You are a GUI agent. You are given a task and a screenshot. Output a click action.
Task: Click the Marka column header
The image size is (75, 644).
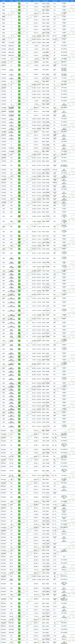tap(4, 1)
